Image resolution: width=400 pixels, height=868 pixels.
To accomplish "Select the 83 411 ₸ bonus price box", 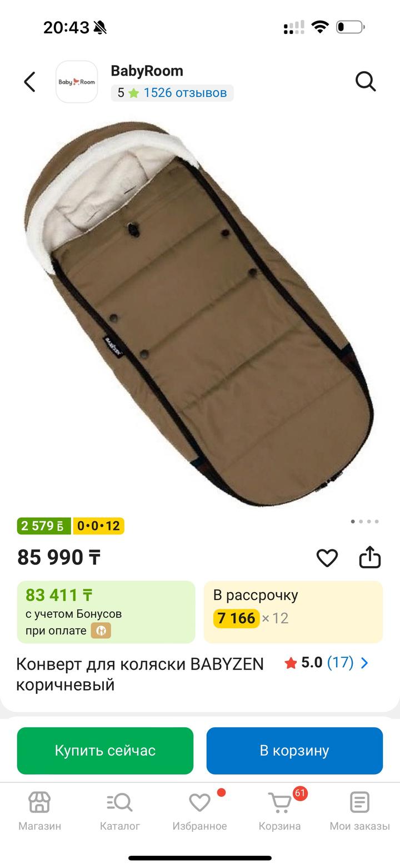I will 106,612.
